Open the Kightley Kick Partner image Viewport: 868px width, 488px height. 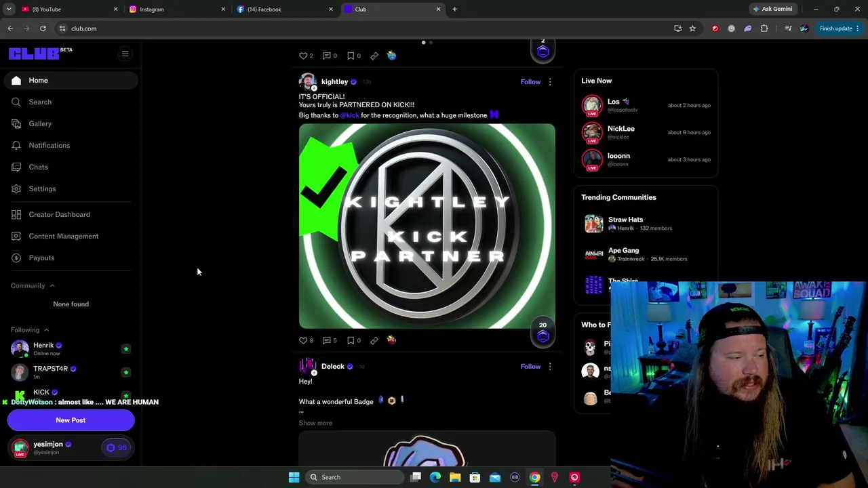(427, 226)
